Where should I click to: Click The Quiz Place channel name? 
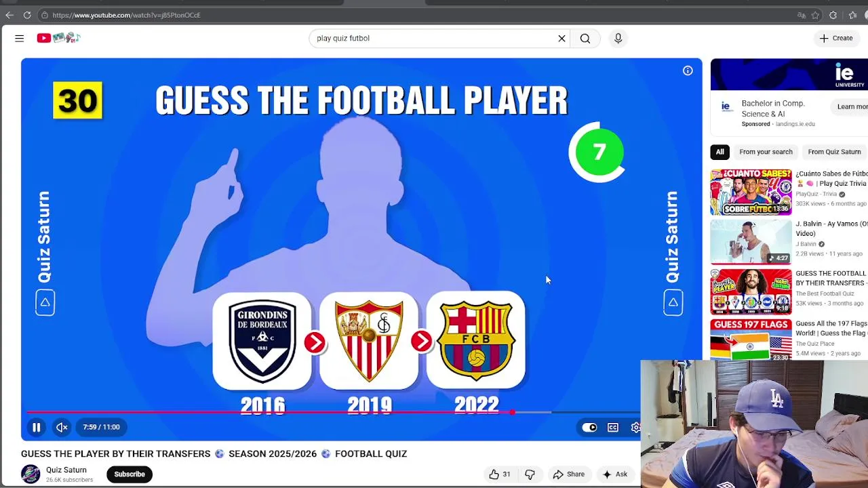click(815, 344)
